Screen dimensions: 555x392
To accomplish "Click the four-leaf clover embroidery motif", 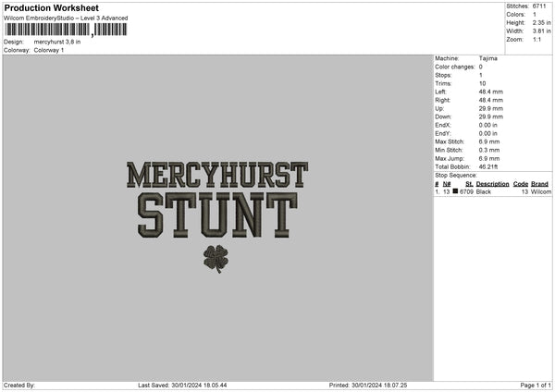I will 216,259.
